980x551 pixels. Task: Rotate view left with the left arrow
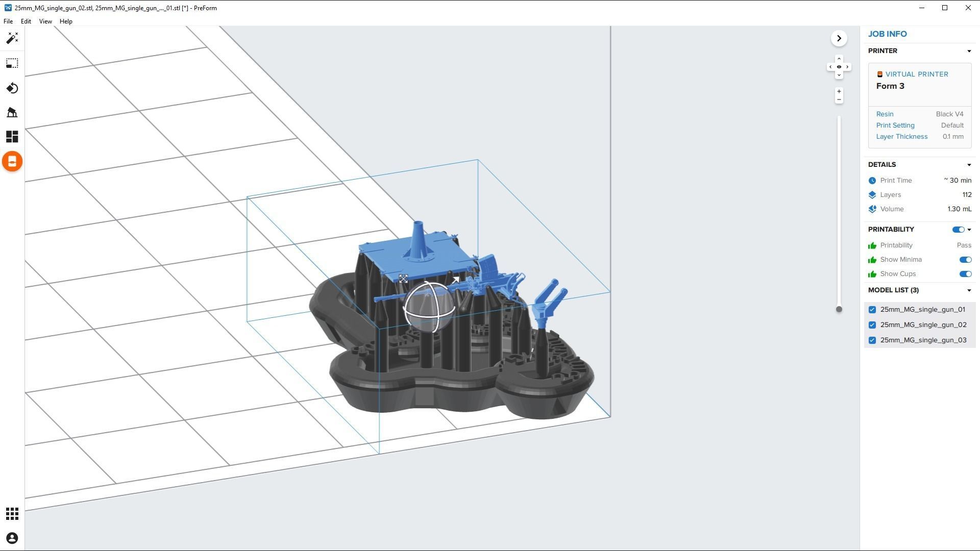click(x=830, y=67)
